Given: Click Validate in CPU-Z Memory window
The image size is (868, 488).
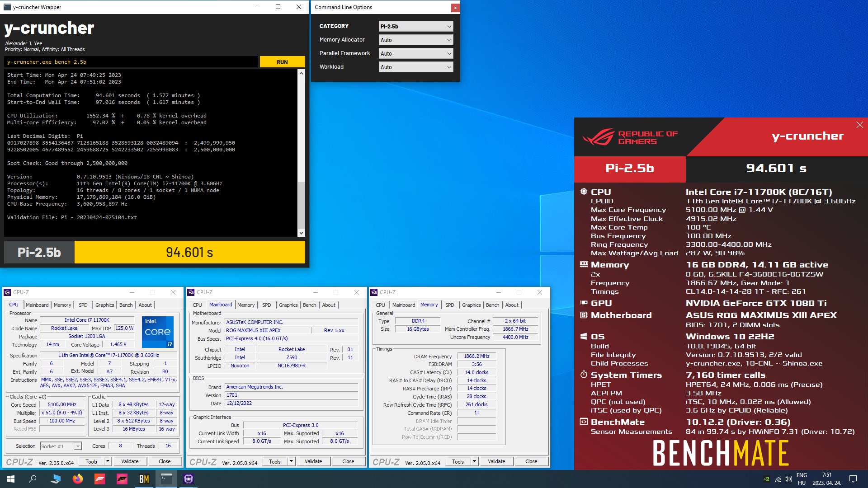Looking at the screenshot, I should tap(496, 461).
